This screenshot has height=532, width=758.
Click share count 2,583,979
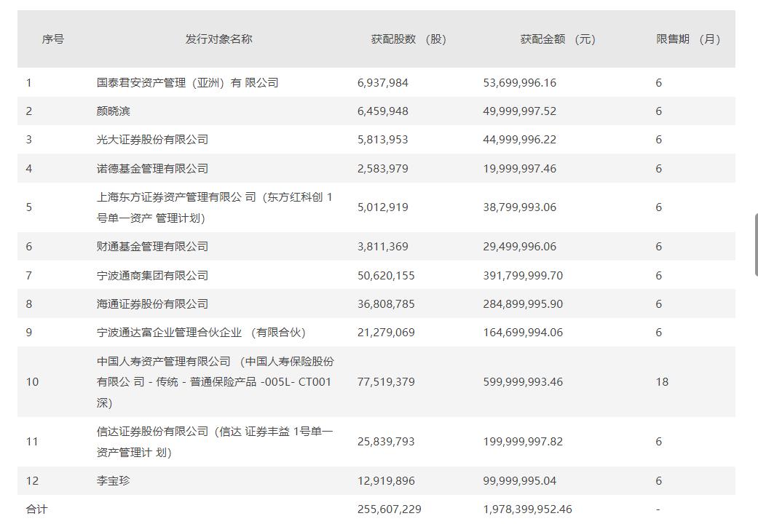[x=383, y=169]
